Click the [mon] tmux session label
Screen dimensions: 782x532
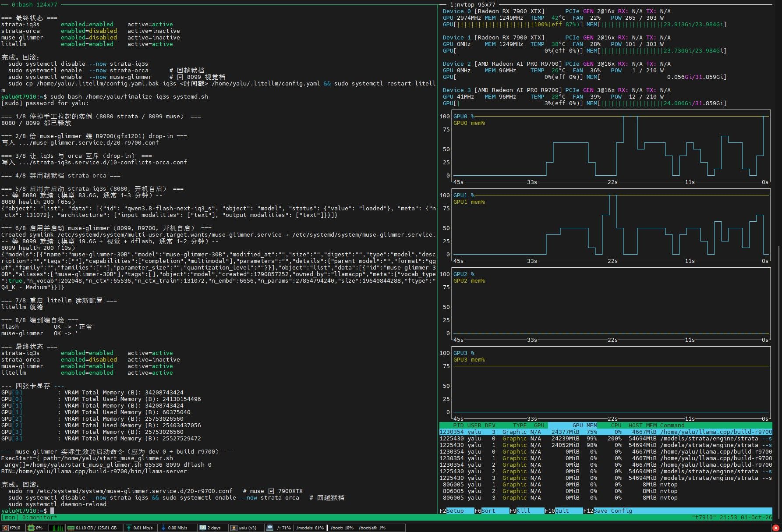[x=10, y=517]
